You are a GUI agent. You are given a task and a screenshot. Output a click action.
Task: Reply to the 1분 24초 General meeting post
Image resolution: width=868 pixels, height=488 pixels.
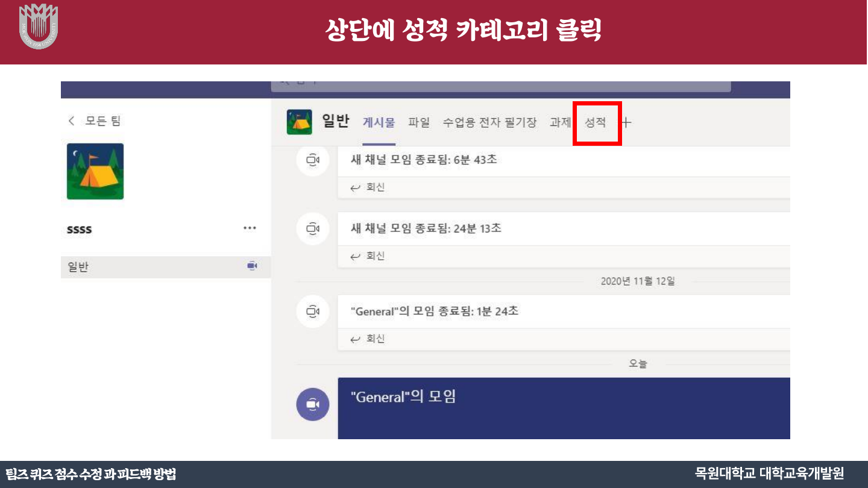(368, 339)
